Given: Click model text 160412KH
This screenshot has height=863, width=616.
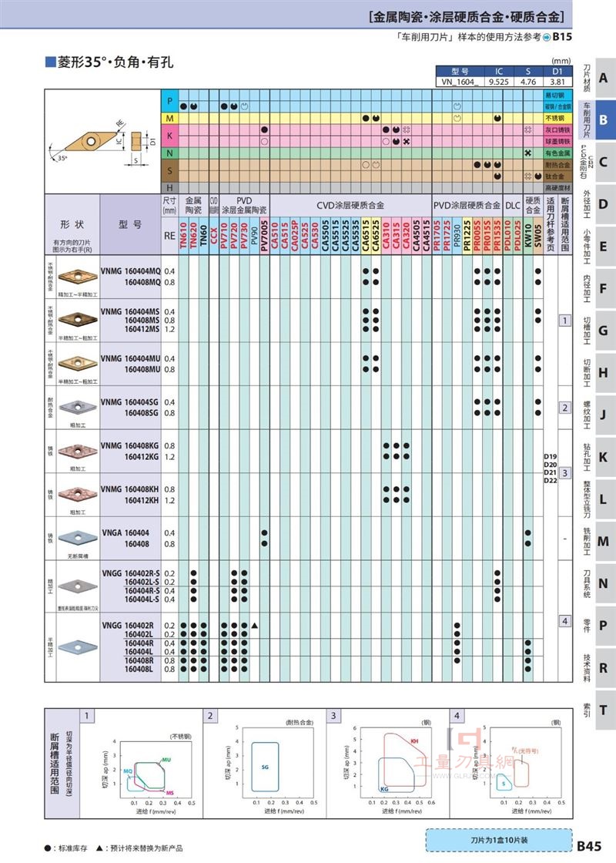Looking at the screenshot, I should click(142, 500).
